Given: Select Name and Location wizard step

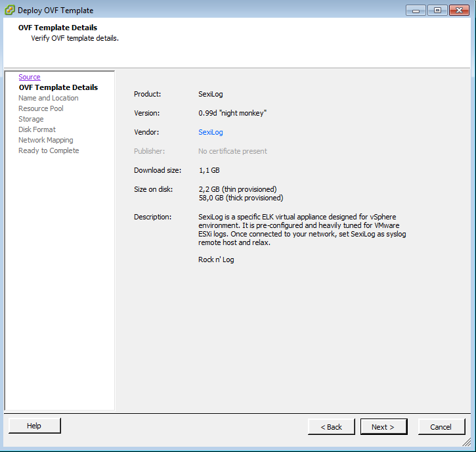Looking at the screenshot, I should point(48,98).
